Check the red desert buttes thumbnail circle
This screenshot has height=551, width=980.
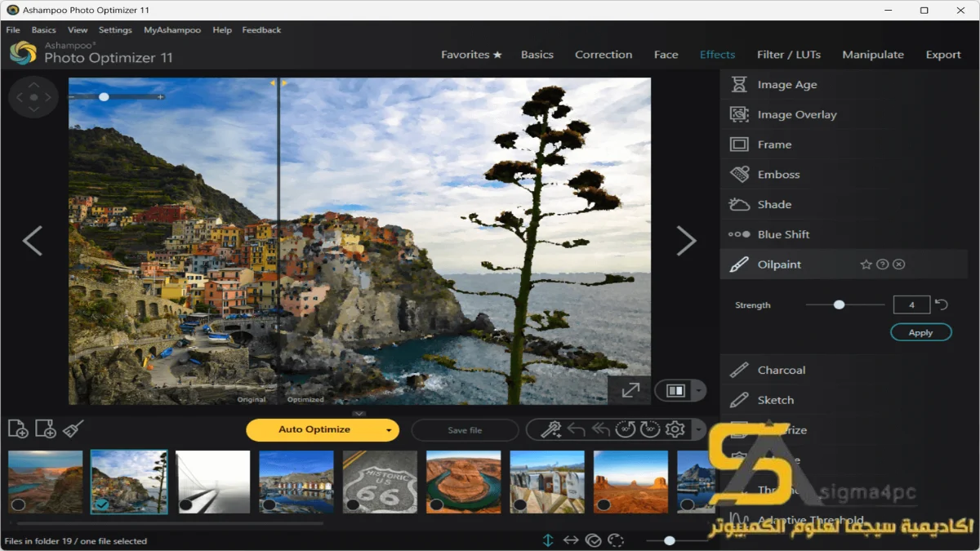[604, 504]
